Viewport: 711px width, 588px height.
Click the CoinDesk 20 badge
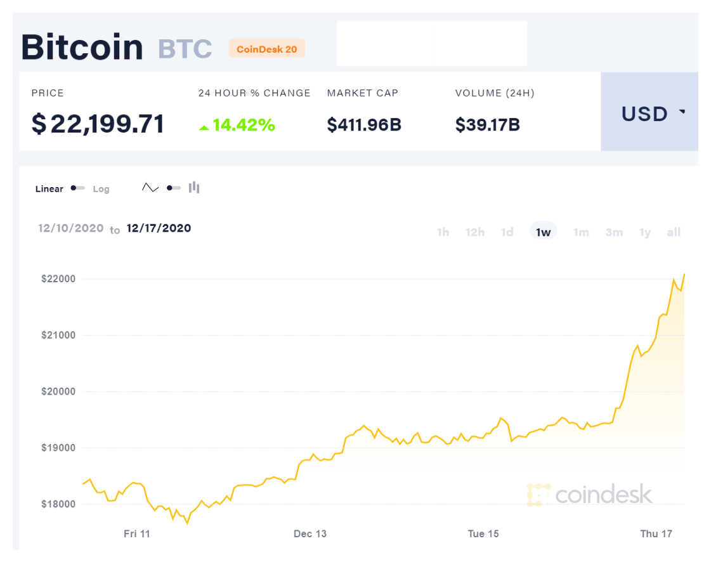266,48
